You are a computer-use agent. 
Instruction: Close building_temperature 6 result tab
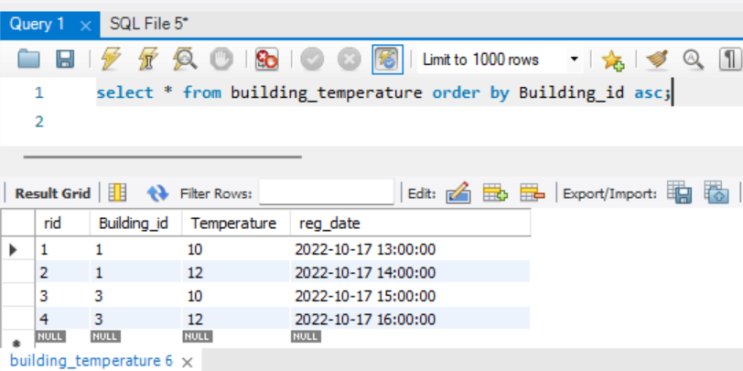coord(187,362)
